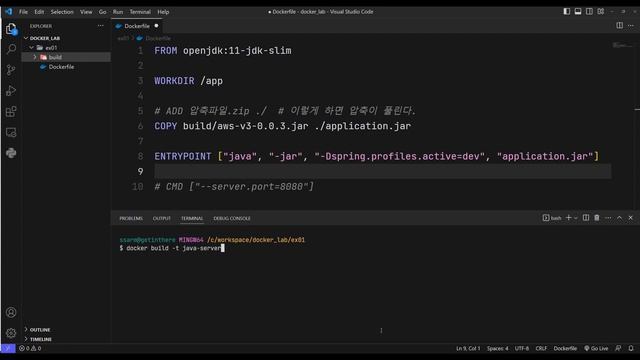Click the feedback icon in status bar

618,348
